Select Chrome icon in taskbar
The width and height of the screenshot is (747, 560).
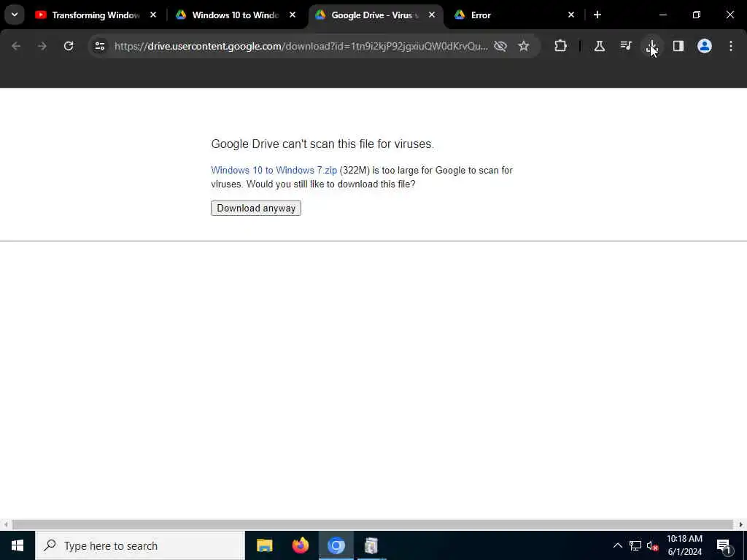pyautogui.click(x=336, y=545)
